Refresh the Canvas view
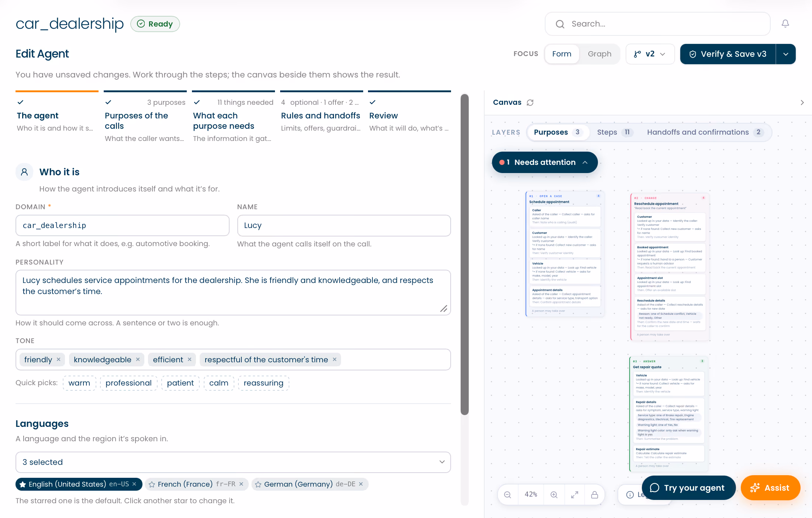812x518 pixels. coord(530,103)
